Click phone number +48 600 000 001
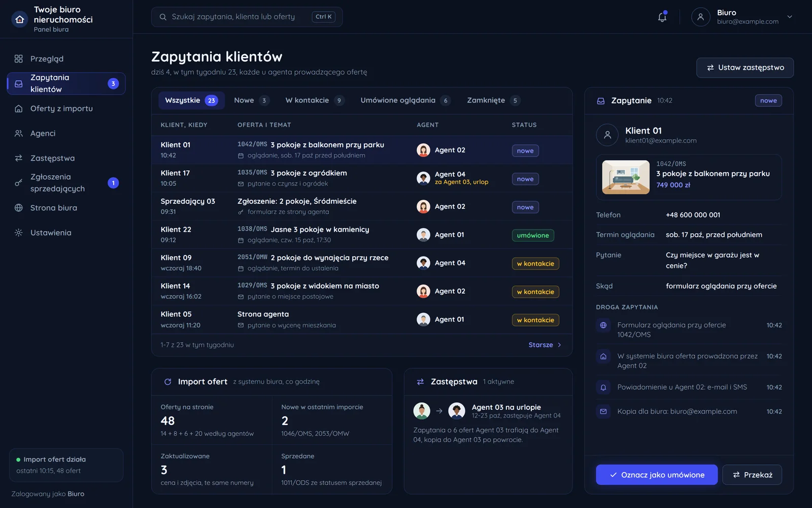 693,215
